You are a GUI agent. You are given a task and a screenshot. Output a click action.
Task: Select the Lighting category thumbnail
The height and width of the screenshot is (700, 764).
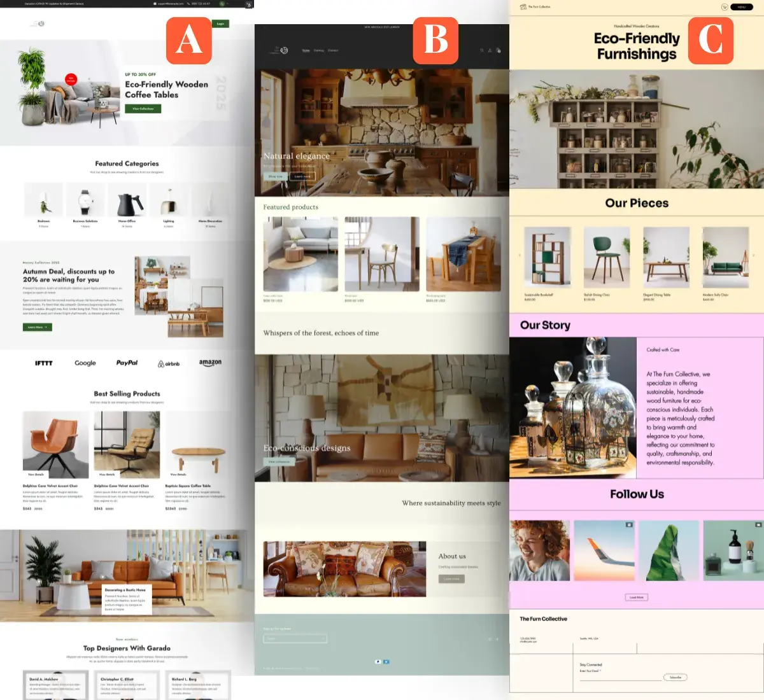[x=169, y=201]
